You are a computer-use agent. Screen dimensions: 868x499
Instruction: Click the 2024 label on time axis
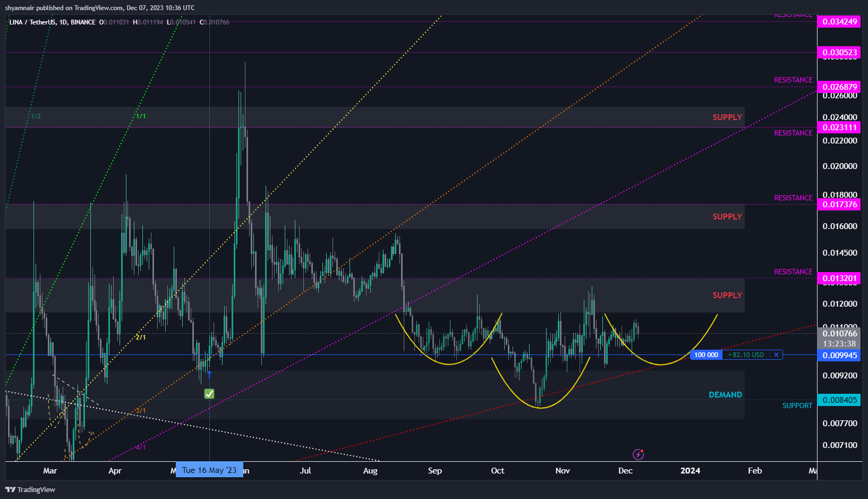click(x=690, y=471)
